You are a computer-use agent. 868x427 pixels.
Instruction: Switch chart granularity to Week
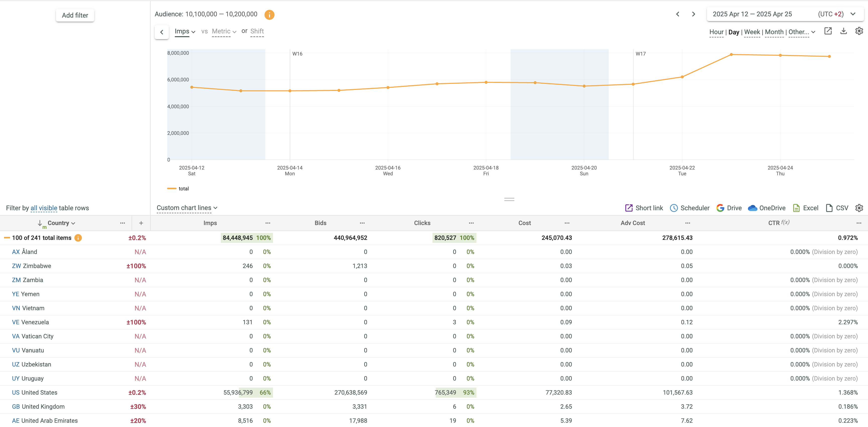(752, 32)
